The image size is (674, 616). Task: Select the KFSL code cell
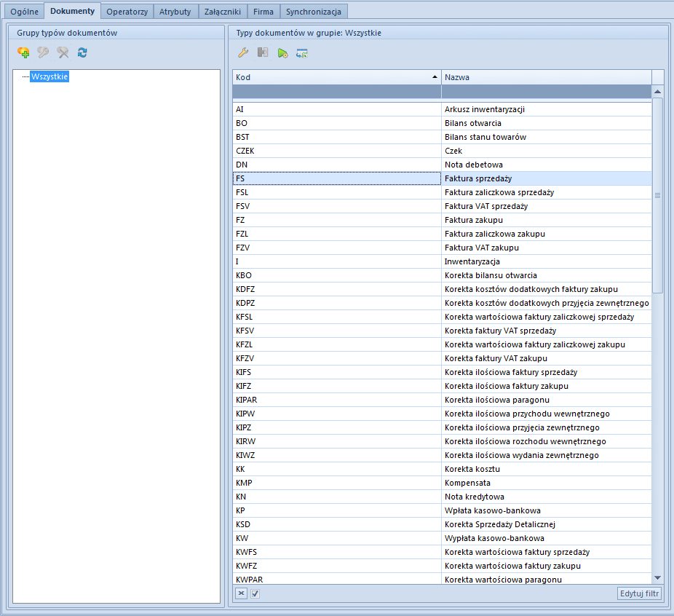[336, 317]
